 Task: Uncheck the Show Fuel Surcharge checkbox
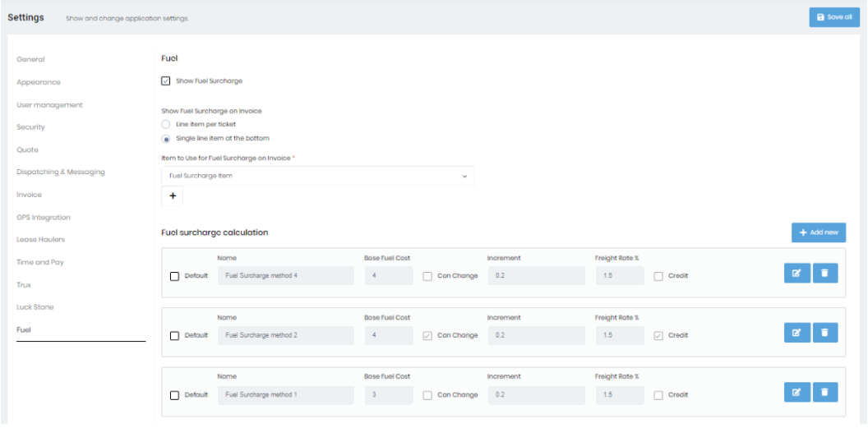pos(166,81)
